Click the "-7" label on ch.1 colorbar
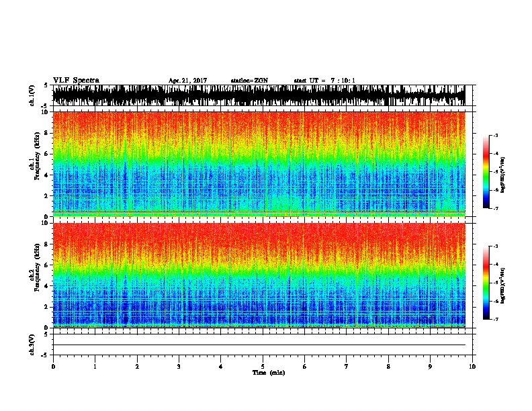 (x=496, y=208)
